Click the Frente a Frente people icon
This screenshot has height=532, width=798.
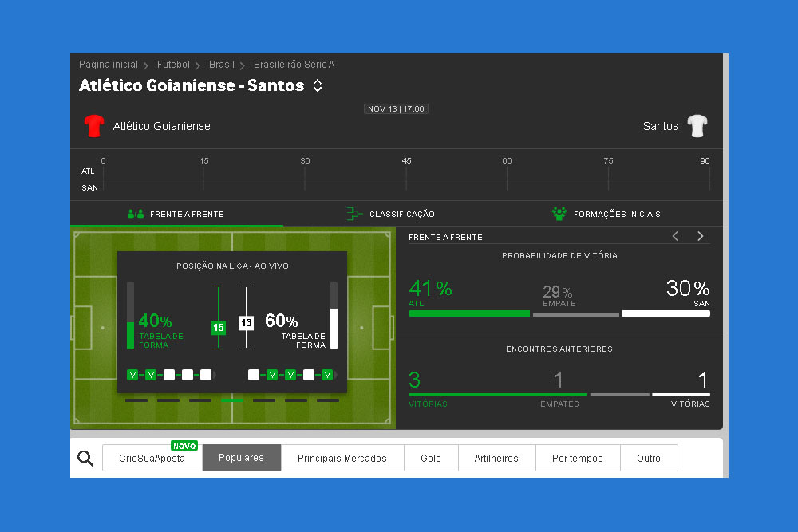click(x=136, y=214)
